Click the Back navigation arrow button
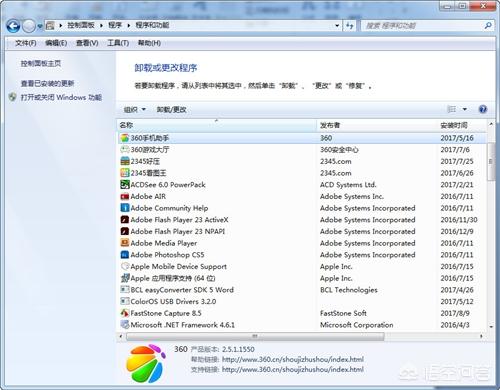 click(x=13, y=26)
